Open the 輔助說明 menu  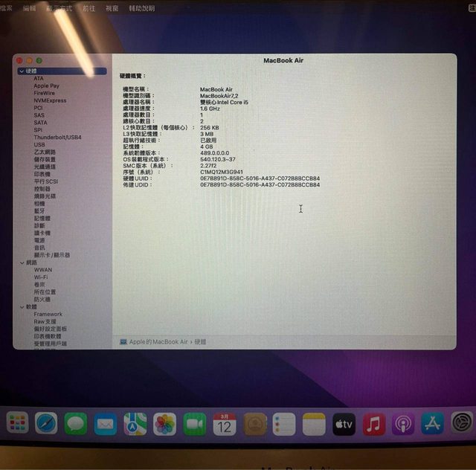[142, 8]
